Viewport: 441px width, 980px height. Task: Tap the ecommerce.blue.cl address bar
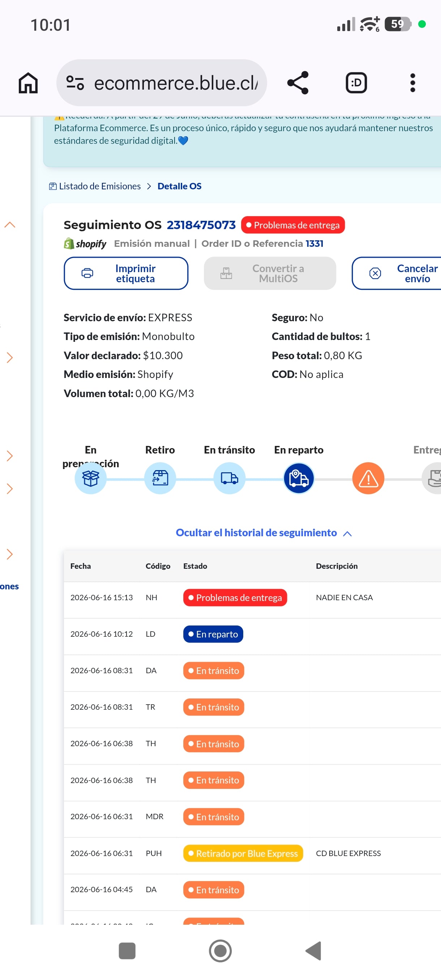pyautogui.click(x=162, y=82)
